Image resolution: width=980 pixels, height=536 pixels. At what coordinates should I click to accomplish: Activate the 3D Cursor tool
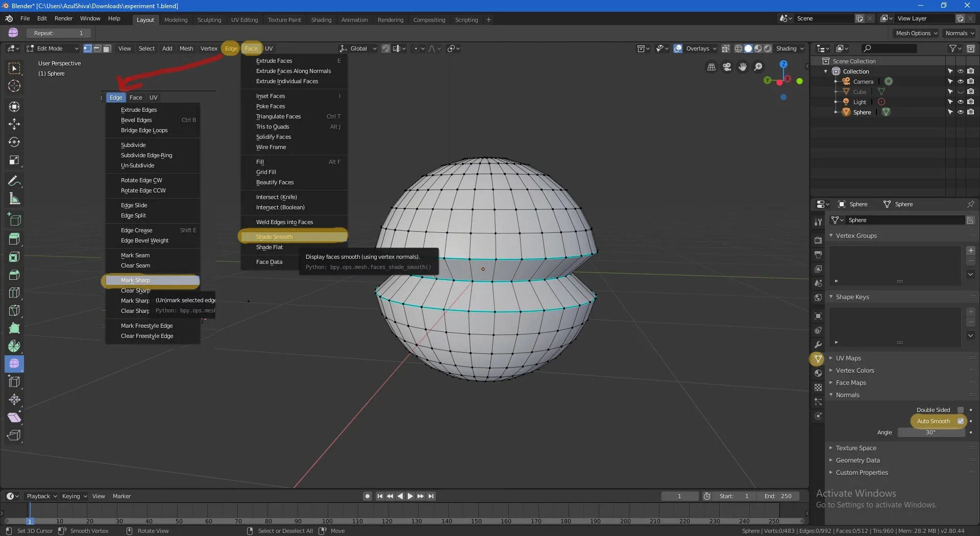click(x=14, y=86)
